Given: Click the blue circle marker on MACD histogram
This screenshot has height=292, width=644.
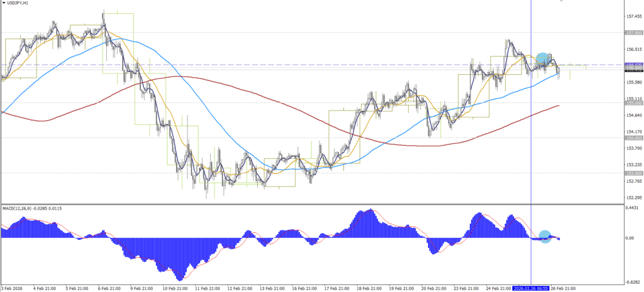Looking at the screenshot, I should coord(545,237).
